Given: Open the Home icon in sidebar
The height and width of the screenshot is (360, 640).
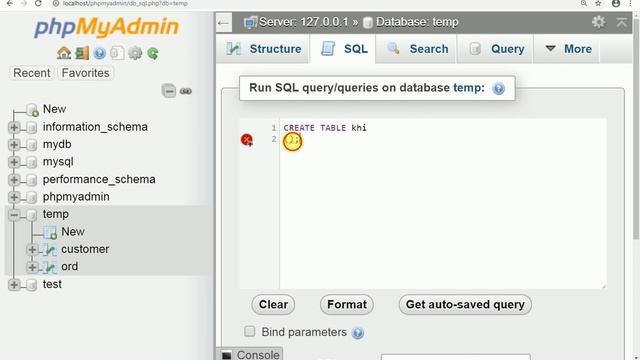Looking at the screenshot, I should click(x=64, y=53).
